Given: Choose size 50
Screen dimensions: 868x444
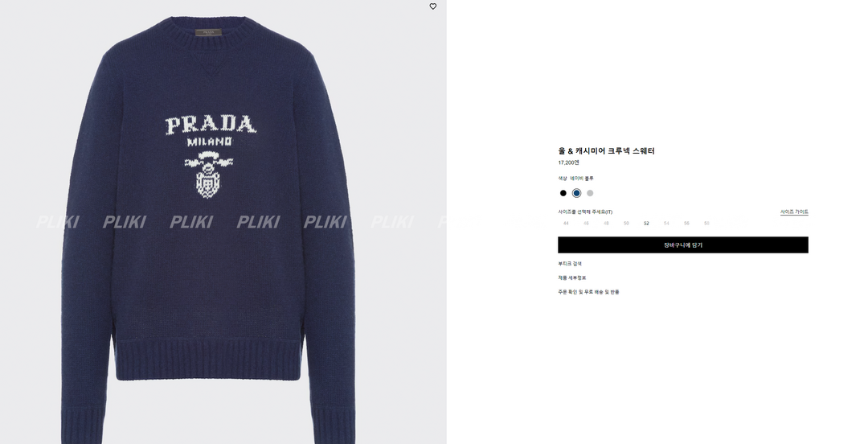Looking at the screenshot, I should (x=626, y=224).
